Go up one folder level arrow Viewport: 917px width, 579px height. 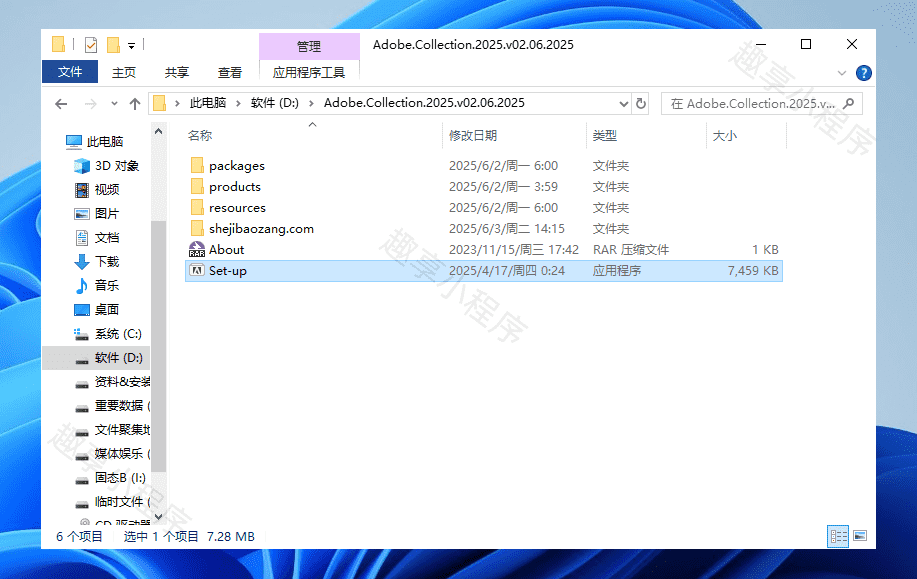pyautogui.click(x=135, y=104)
